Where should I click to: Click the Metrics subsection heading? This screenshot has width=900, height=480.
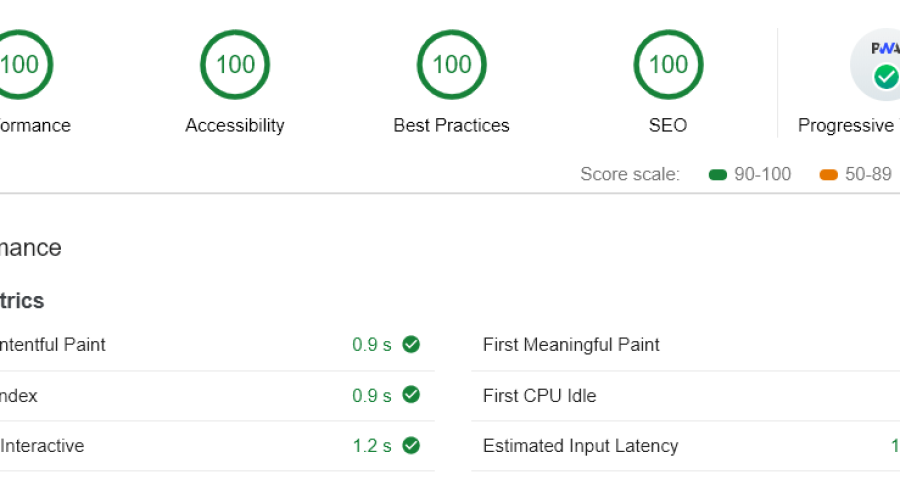point(22,301)
